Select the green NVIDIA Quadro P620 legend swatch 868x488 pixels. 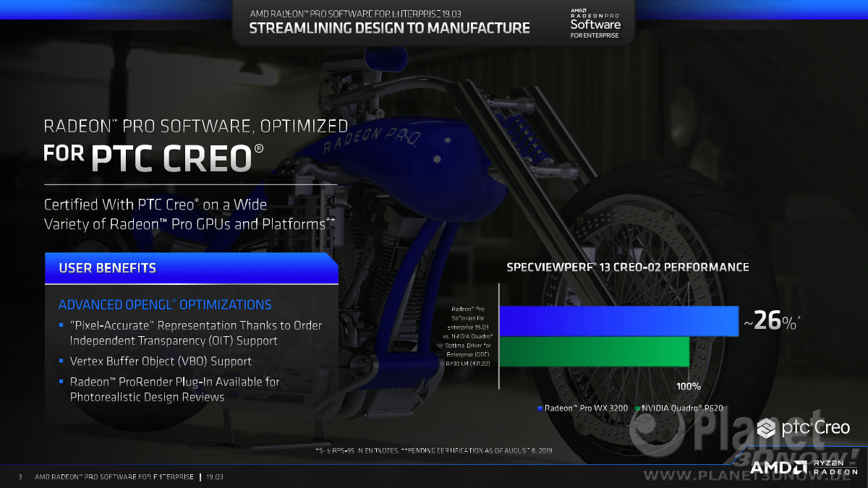point(637,408)
